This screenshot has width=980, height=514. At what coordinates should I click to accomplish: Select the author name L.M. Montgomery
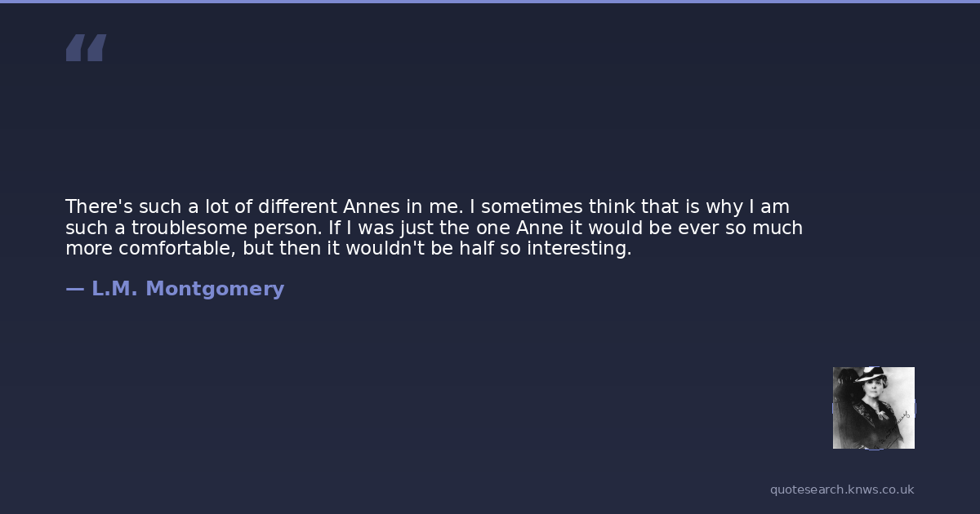click(x=188, y=289)
